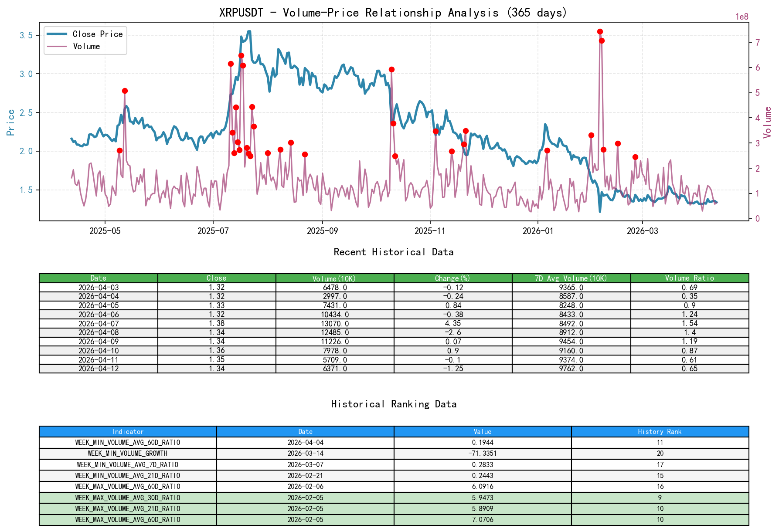Click the 1e8 volume scale label
Image resolution: width=779 pixels, height=532 pixels.
pyautogui.click(x=742, y=17)
